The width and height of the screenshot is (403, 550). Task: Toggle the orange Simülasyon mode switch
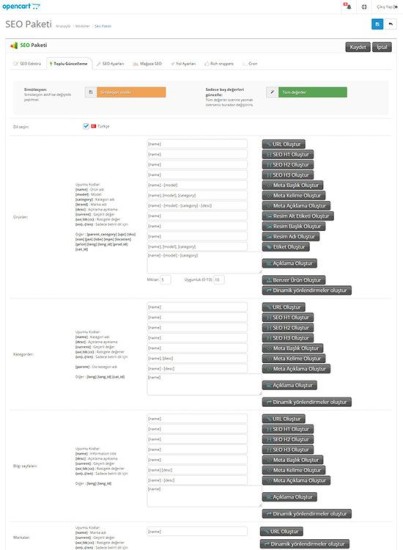[x=131, y=92]
